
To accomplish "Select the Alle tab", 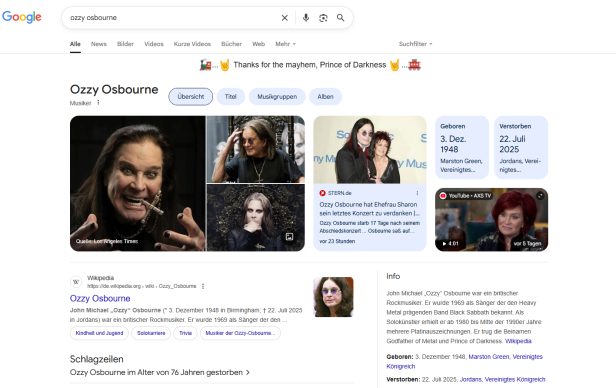I will (x=75, y=44).
